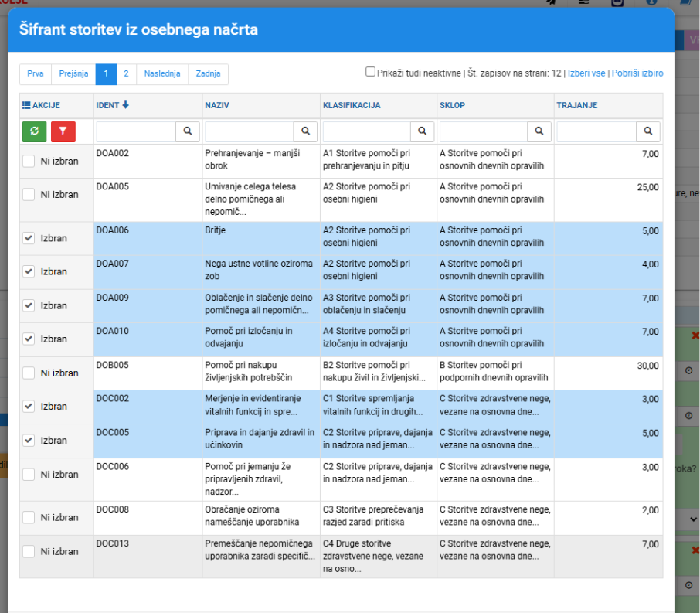The image size is (700, 613).
Task: Focus the NAZIV filter input field
Action: pos(249,131)
